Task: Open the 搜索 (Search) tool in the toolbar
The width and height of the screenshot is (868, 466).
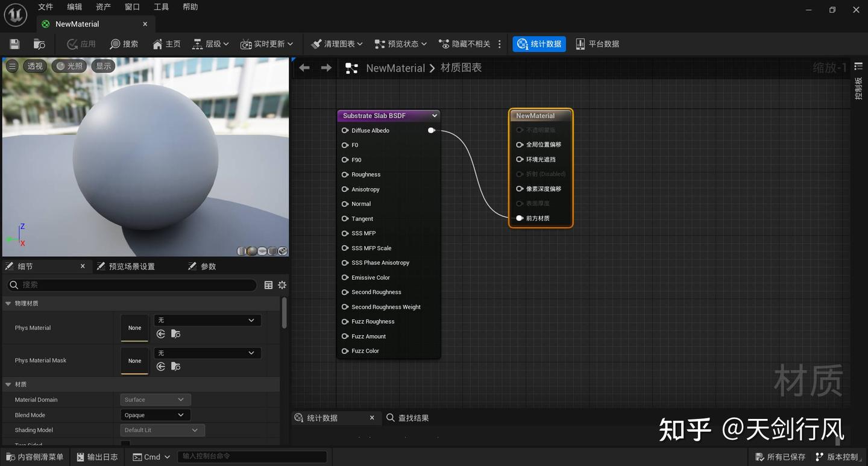Action: (124, 43)
